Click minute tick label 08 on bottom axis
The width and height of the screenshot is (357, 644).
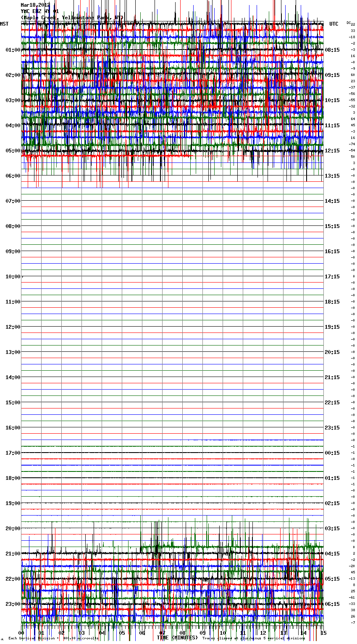[x=182, y=633]
